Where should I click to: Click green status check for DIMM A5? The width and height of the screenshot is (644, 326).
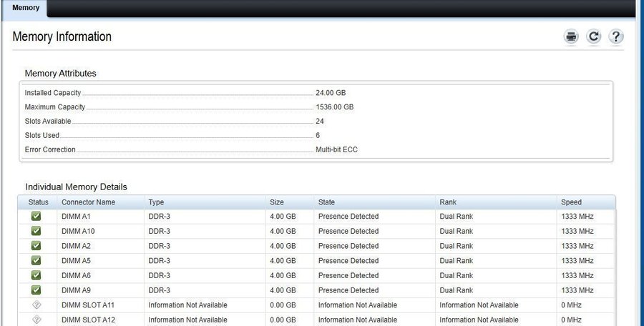pyautogui.click(x=36, y=261)
